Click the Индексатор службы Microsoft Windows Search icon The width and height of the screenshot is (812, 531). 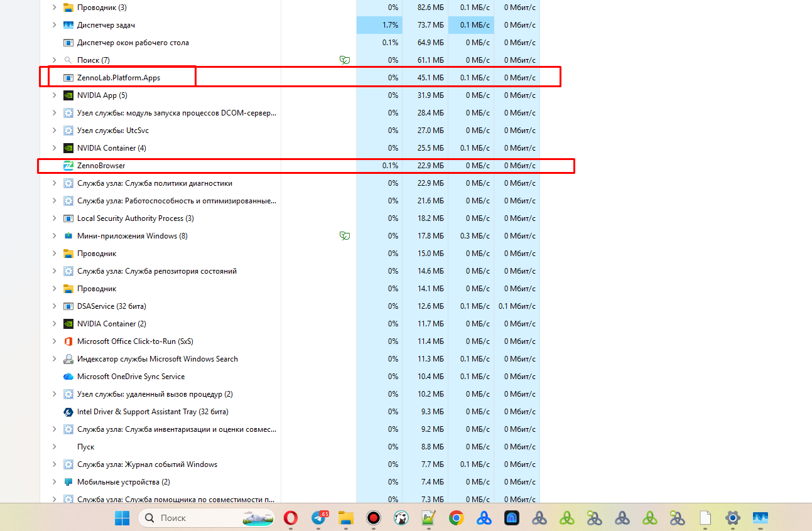coord(68,359)
